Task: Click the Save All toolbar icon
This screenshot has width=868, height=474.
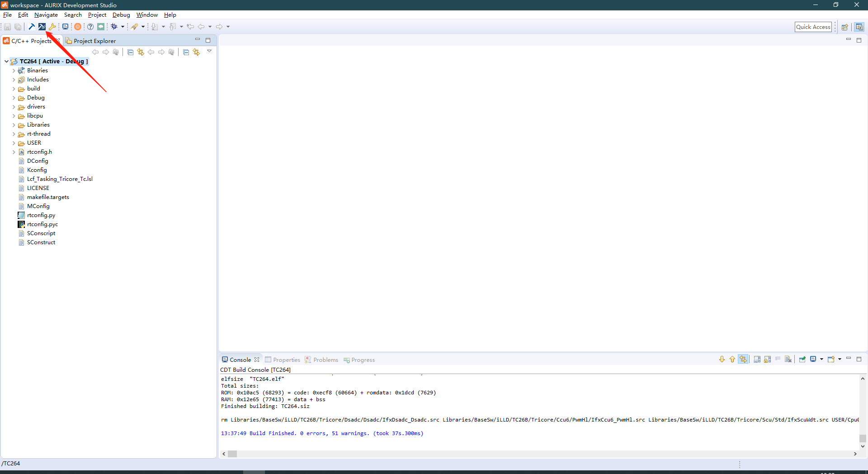Action: pos(18,27)
